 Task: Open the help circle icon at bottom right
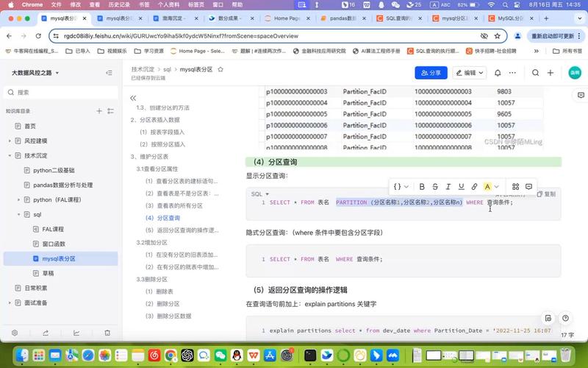(x=565, y=318)
